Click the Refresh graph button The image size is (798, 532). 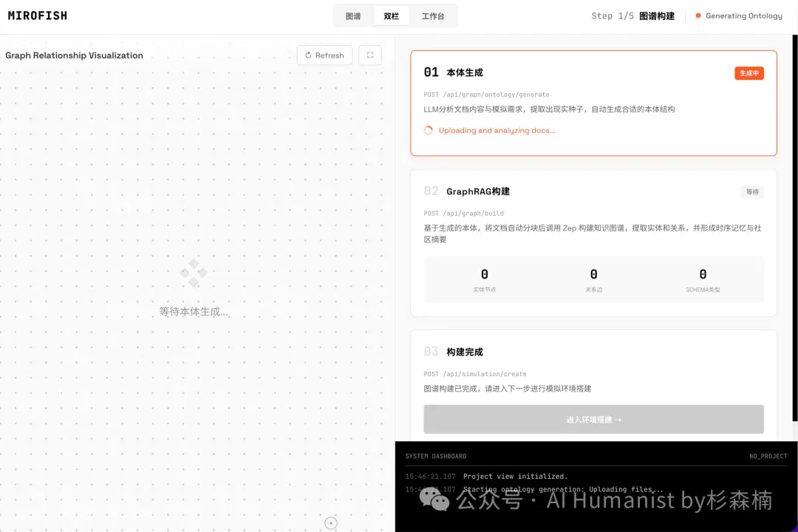(x=324, y=55)
